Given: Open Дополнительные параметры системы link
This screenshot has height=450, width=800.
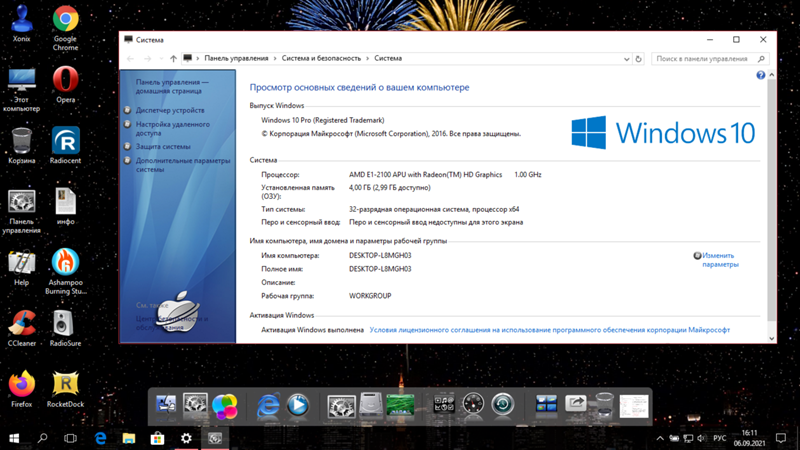Looking at the screenshot, I should (183, 165).
